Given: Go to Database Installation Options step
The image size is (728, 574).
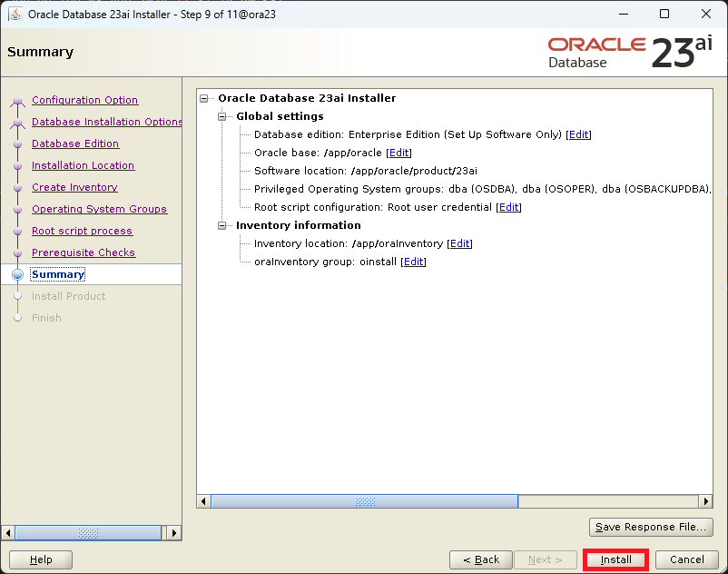Looking at the screenshot, I should [x=107, y=122].
